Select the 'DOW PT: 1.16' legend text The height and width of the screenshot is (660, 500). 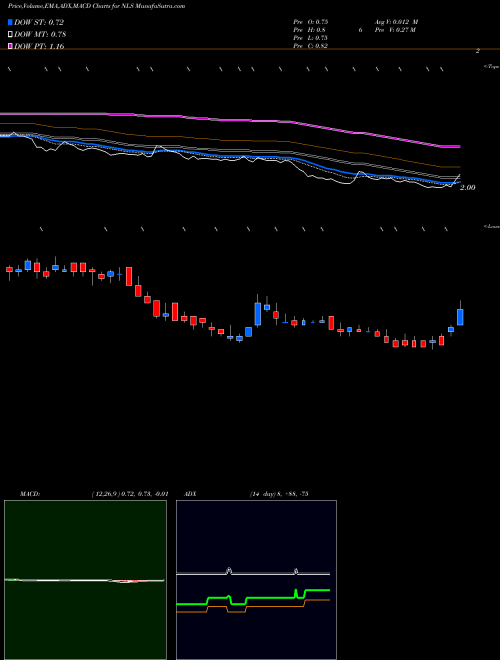click(39, 46)
